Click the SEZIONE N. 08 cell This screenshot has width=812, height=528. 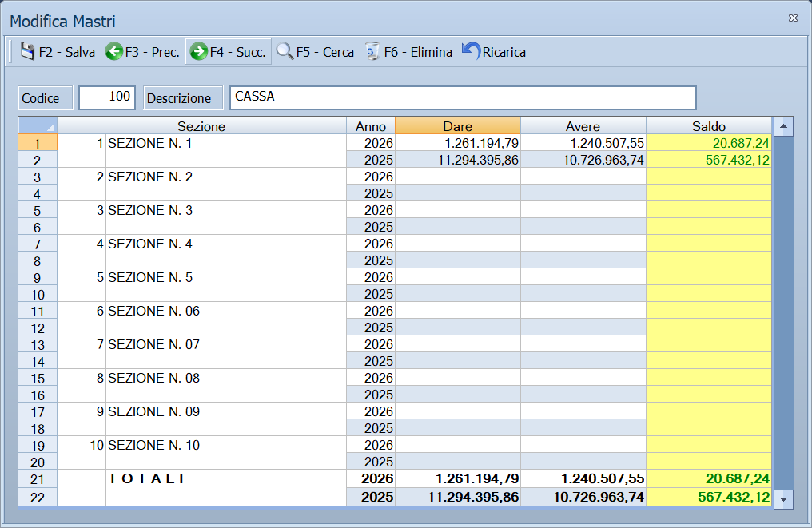pos(226,386)
